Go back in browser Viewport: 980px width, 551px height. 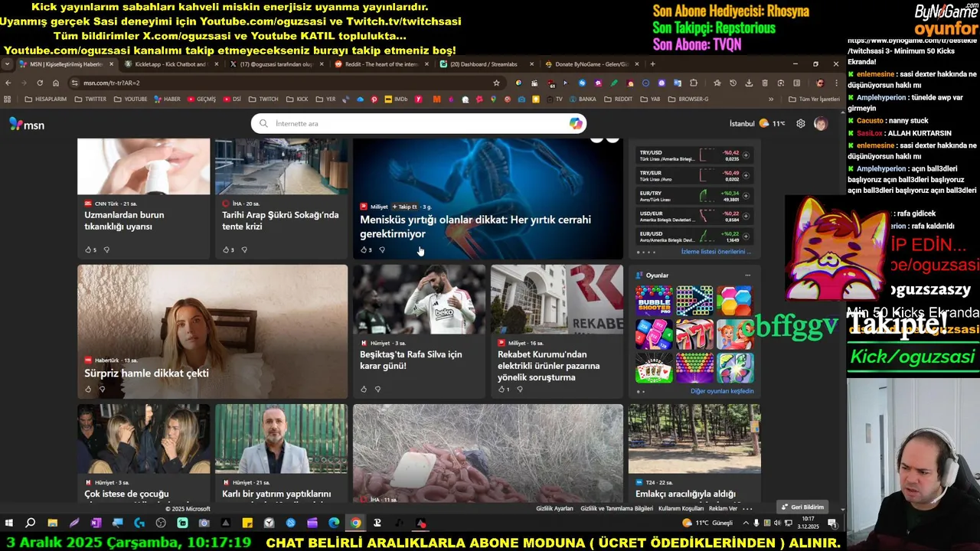point(8,83)
